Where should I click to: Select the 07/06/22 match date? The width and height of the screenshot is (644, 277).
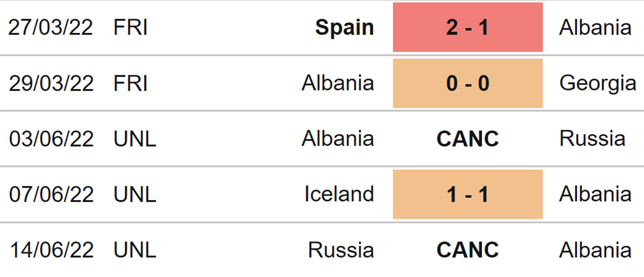coord(51,194)
